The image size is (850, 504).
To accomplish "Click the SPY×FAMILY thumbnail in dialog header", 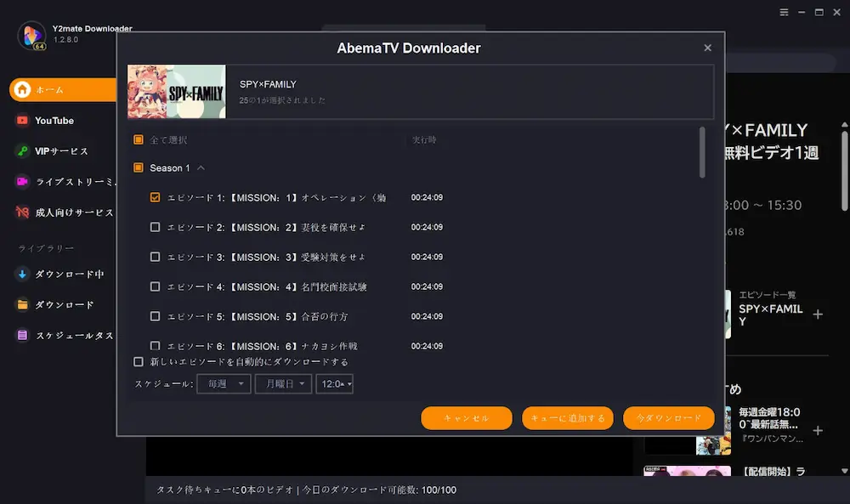I will pyautogui.click(x=177, y=91).
